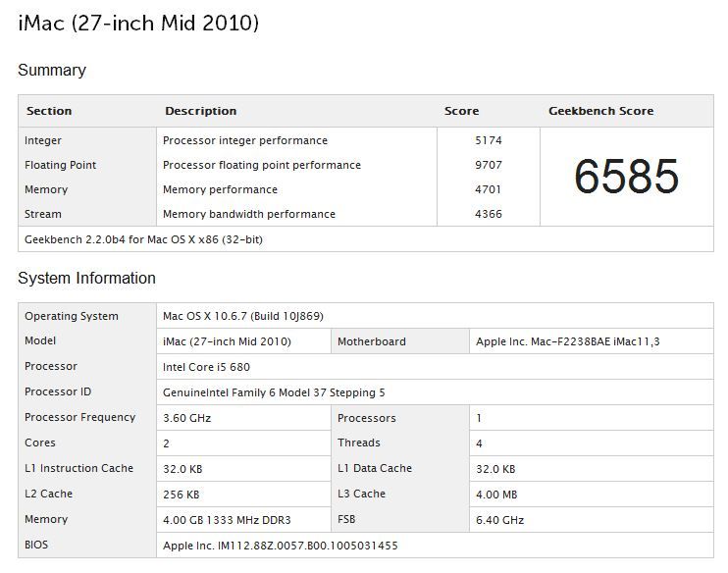Select the Stream score 4366
Viewport: 728px width, 573px height.
point(488,214)
